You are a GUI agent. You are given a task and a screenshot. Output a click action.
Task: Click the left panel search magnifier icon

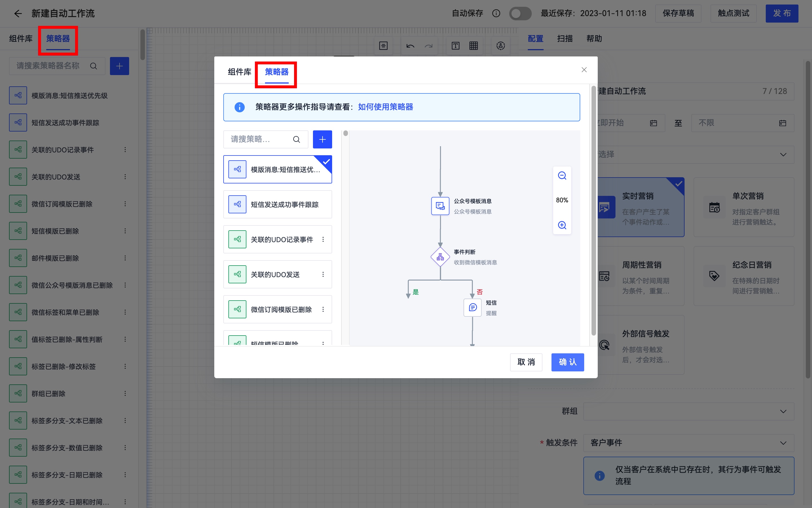point(94,66)
